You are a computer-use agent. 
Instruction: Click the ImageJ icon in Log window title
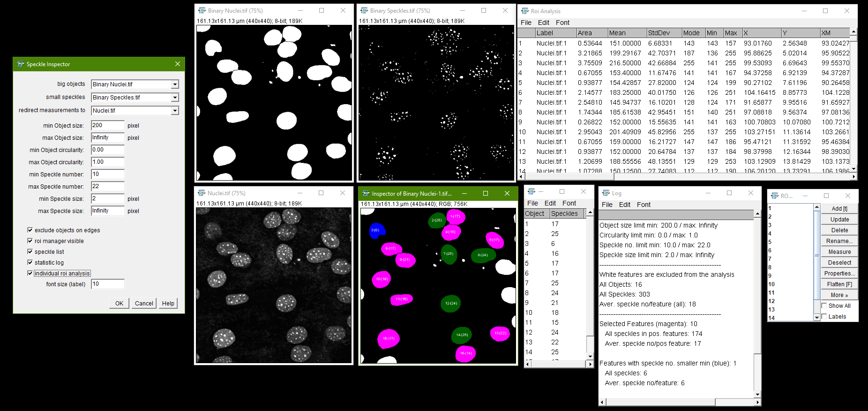[606, 193]
